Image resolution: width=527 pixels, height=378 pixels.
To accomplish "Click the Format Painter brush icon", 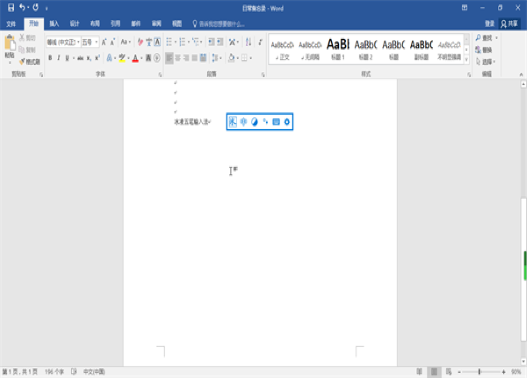I will point(22,61).
